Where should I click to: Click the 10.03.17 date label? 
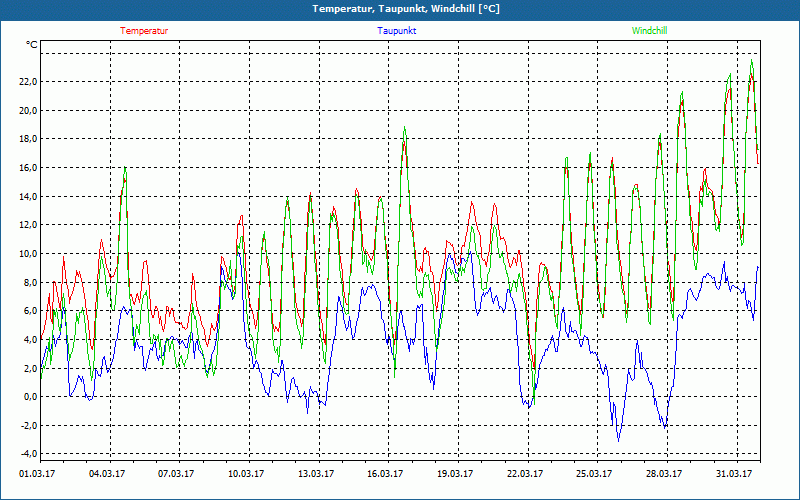click(246, 474)
